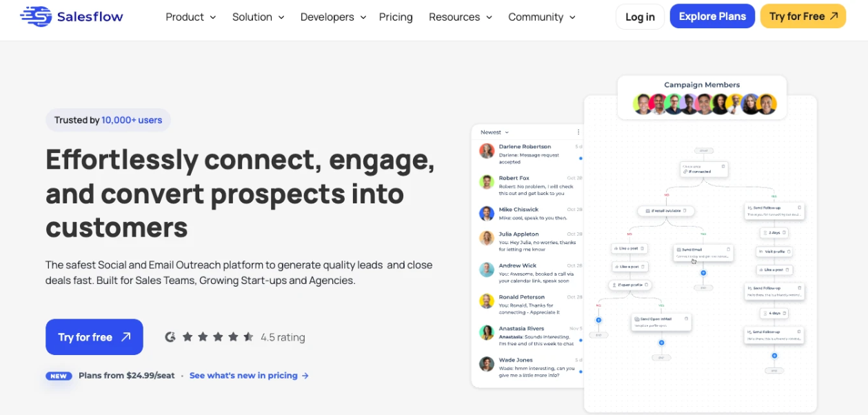Open the inbox three-dot options menu
The image size is (868, 415).
click(578, 132)
